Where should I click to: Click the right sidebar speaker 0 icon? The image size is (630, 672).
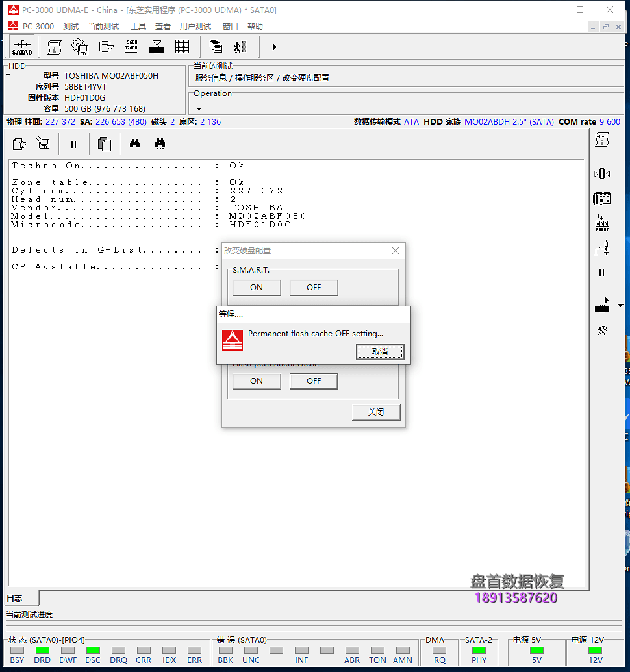(x=602, y=173)
